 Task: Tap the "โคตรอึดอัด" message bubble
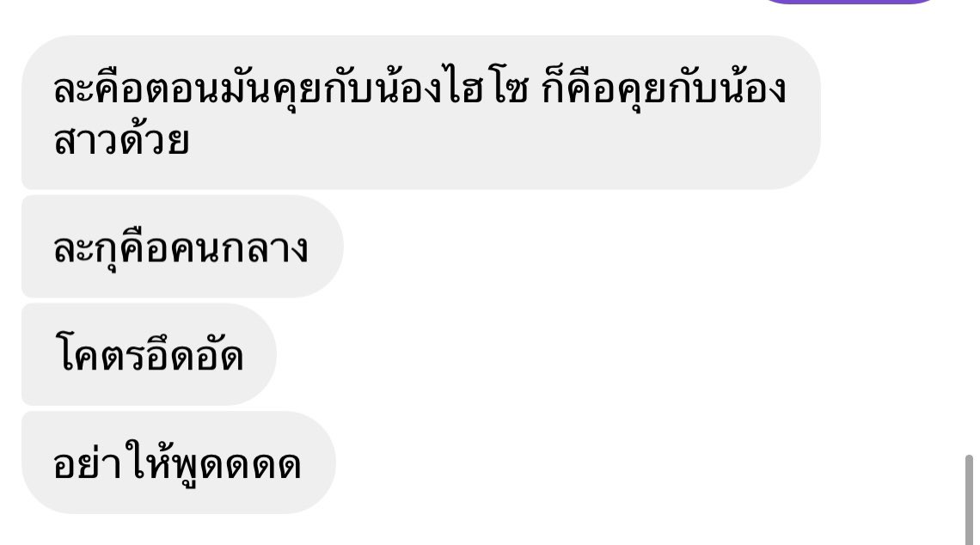[x=149, y=354]
